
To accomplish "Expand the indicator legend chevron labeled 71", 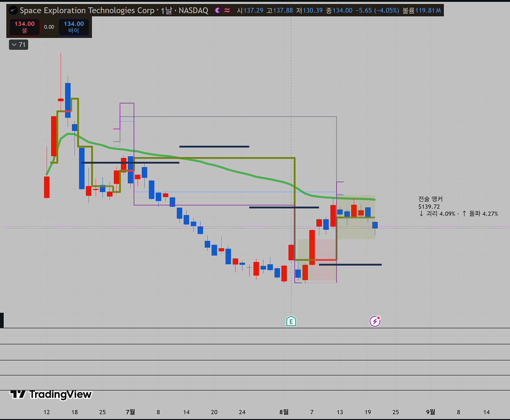I will [19, 45].
